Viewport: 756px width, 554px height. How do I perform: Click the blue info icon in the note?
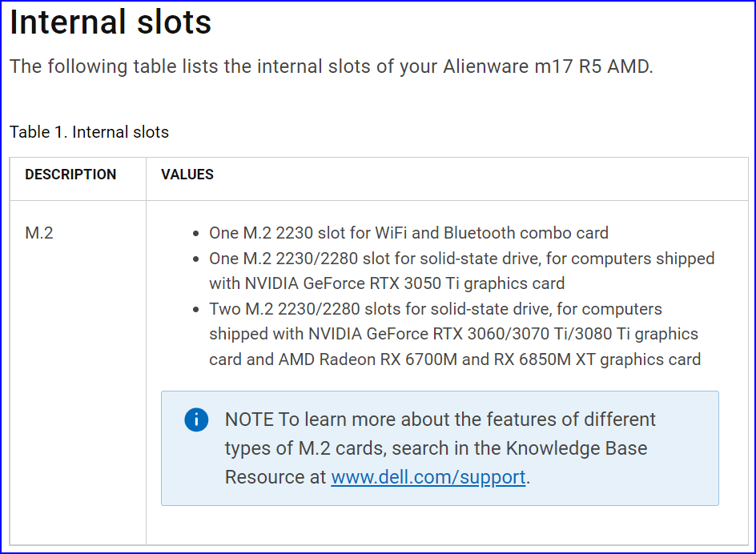pyautogui.click(x=196, y=420)
